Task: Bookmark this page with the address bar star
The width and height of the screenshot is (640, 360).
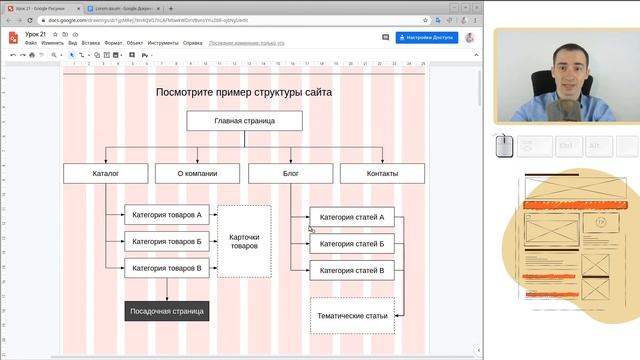Action: point(425,20)
